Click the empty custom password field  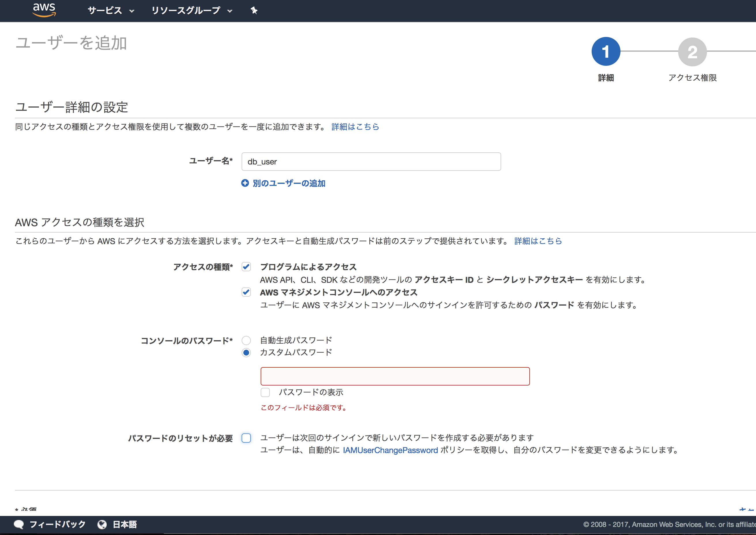pyautogui.click(x=395, y=376)
